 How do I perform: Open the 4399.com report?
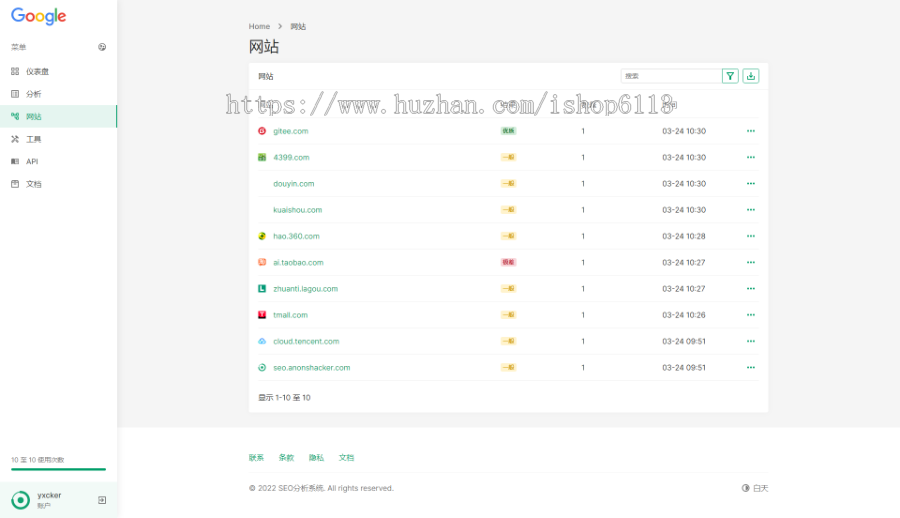pos(291,157)
